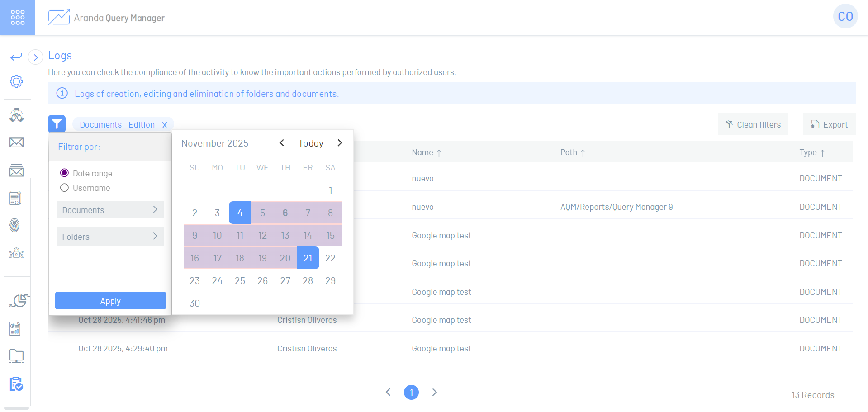
Task: Click the Apply filter button
Action: tap(110, 301)
